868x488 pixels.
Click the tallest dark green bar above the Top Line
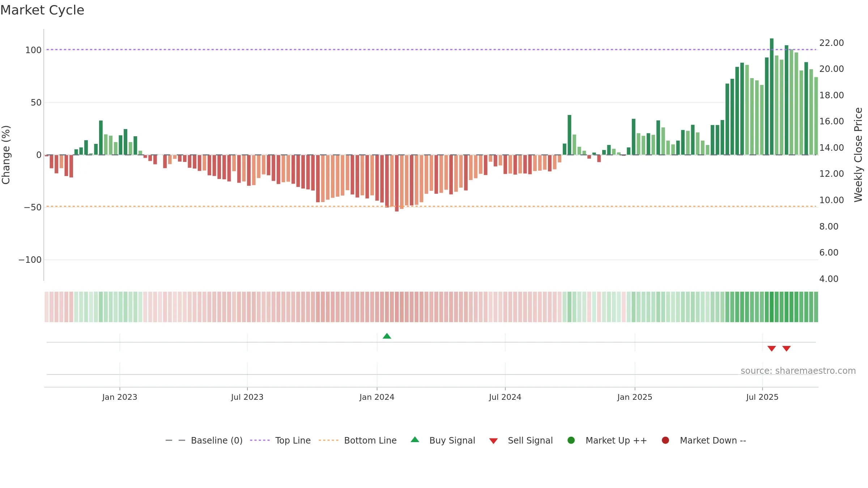772,97
